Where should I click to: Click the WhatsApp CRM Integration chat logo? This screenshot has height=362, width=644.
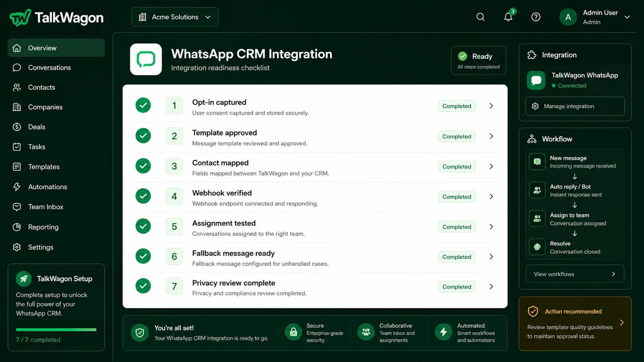(146, 60)
